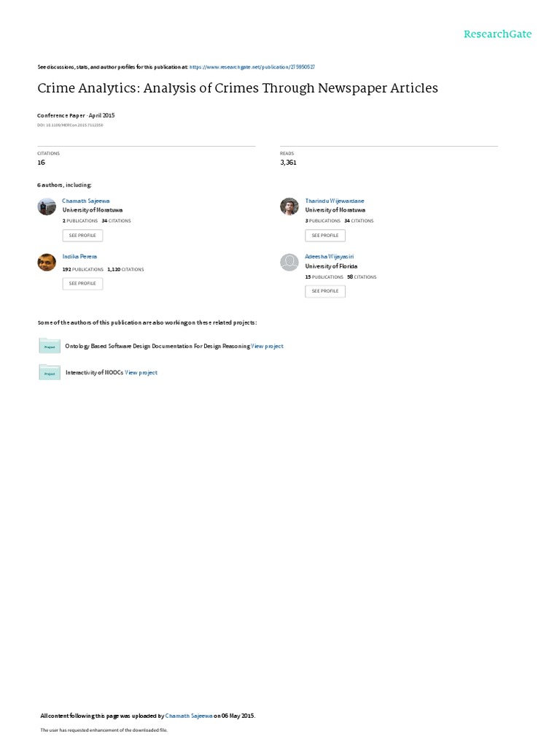The width and height of the screenshot is (560, 747).
Task: Click the Ontology project folder icon
Action: tap(50, 346)
